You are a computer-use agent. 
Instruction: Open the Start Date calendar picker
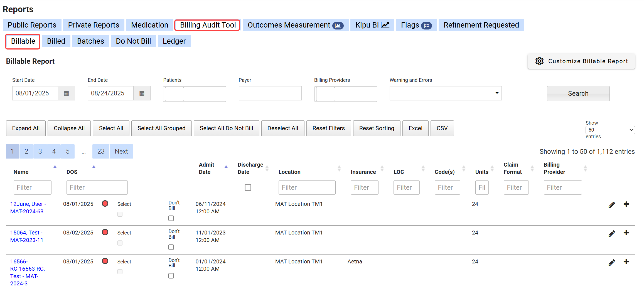66,93
